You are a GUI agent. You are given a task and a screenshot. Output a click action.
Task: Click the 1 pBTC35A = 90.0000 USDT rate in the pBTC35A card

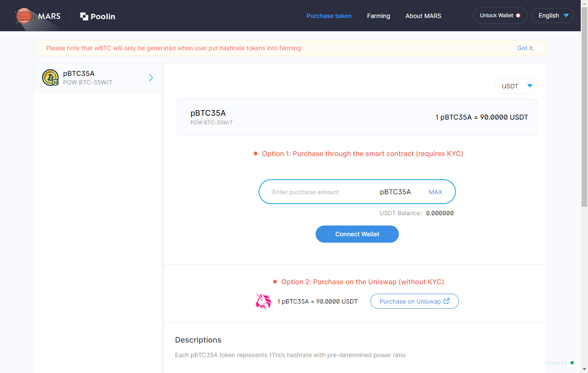tap(482, 117)
